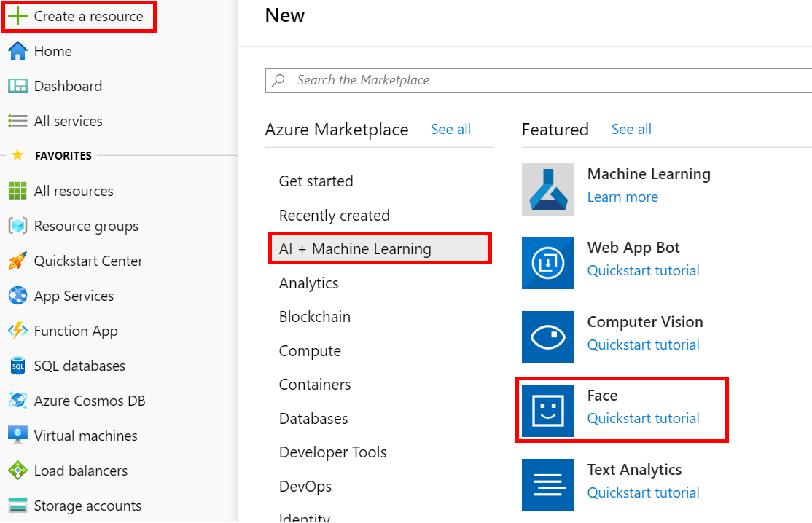Open Quickstart Center label

[x=88, y=261]
